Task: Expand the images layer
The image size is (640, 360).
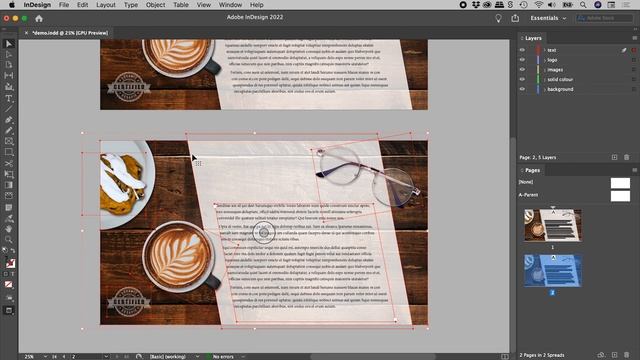Action: pos(544,70)
